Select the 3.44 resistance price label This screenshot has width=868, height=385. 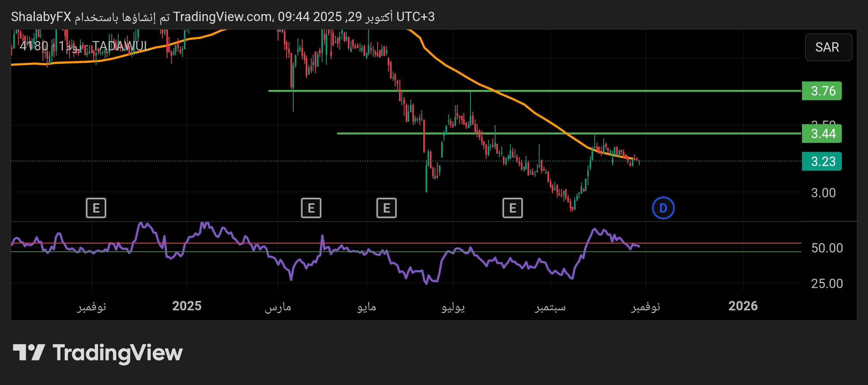pyautogui.click(x=822, y=134)
